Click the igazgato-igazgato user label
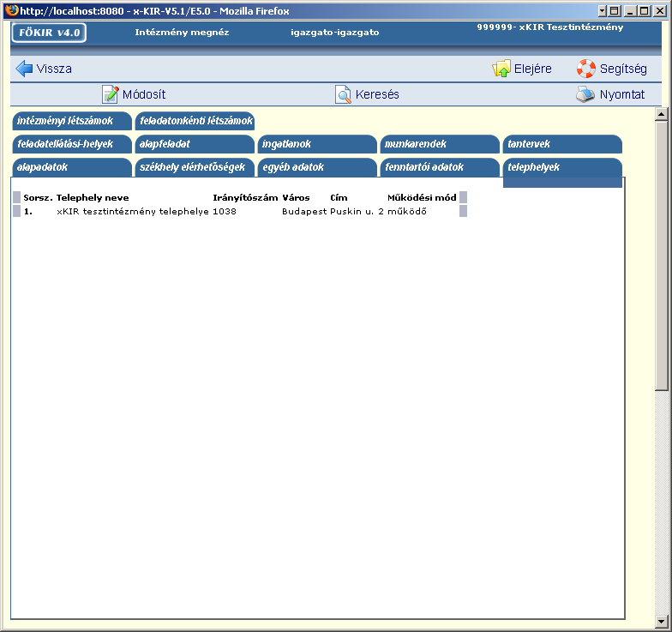This screenshot has width=672, height=632. pos(334,33)
